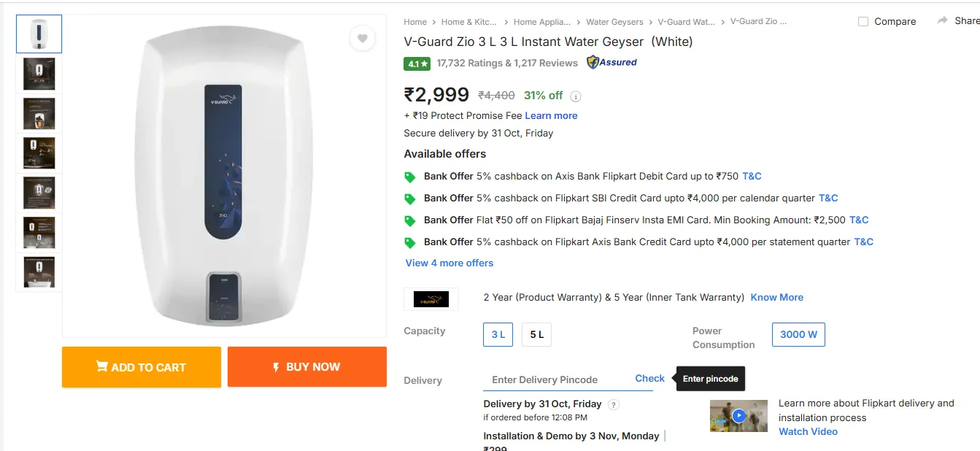The width and height of the screenshot is (980, 451).
Task: Expand View 4 more offers
Action: pos(450,263)
